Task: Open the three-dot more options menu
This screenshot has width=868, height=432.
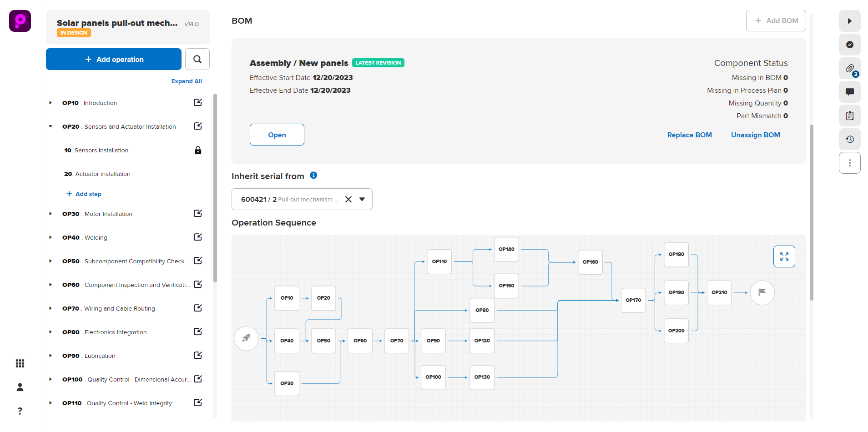Action: click(849, 163)
